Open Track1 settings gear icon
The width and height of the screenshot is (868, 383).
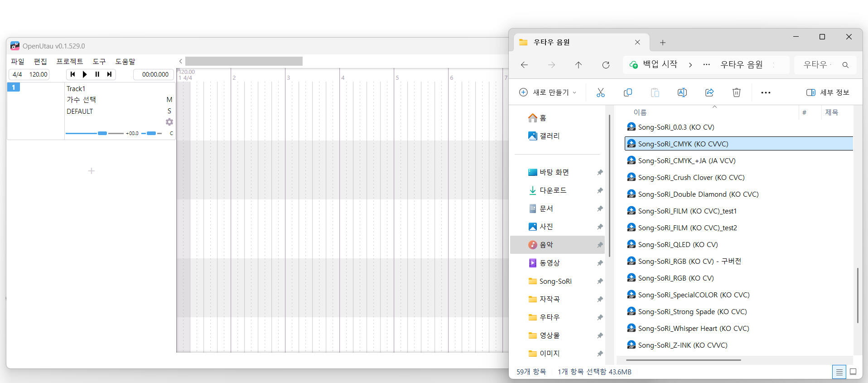tap(169, 122)
